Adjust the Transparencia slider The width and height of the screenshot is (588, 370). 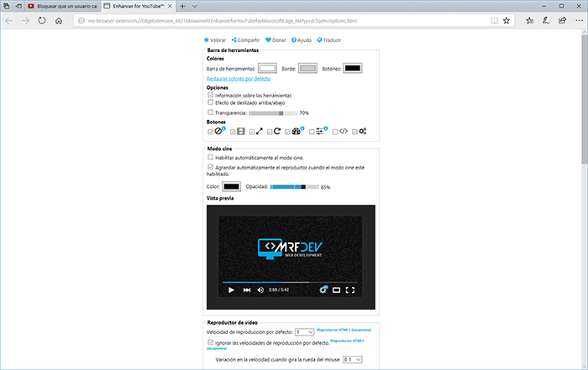click(x=273, y=113)
